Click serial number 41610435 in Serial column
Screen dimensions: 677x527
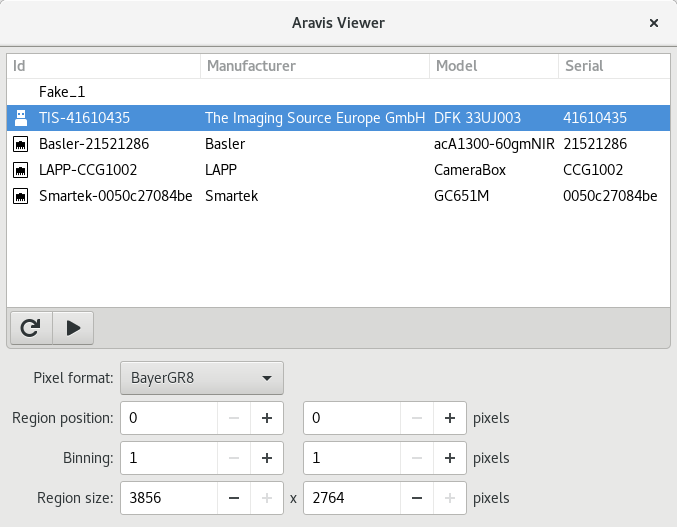click(x=595, y=118)
